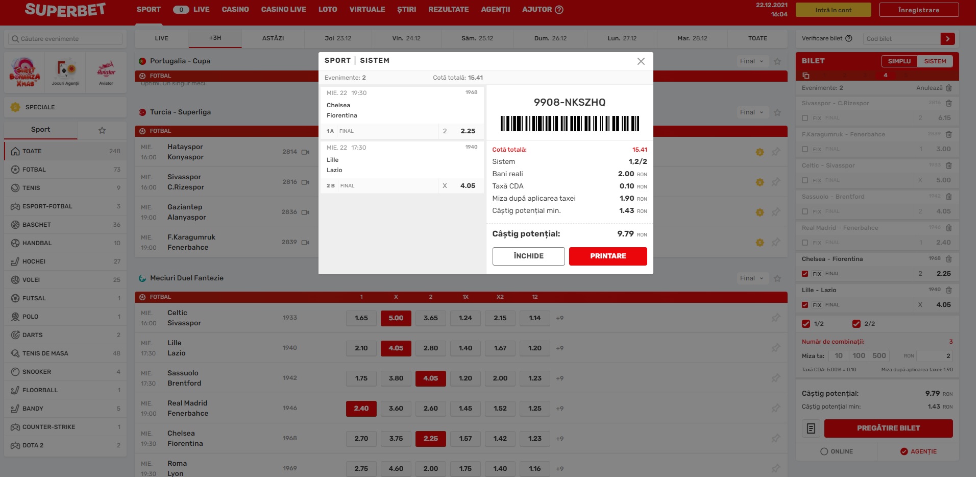
Task: Remove Sivasspor - C.Rizespor from ticket trash icon
Action: coord(949,103)
